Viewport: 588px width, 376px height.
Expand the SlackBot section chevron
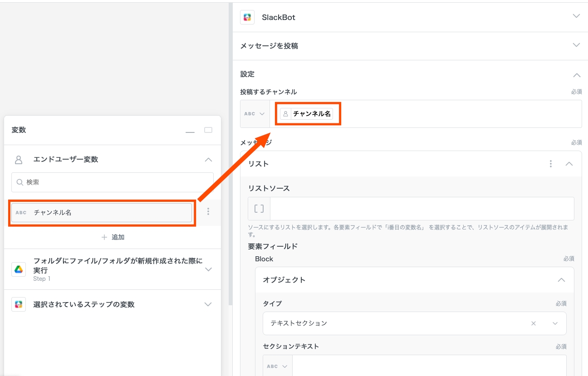tap(576, 16)
